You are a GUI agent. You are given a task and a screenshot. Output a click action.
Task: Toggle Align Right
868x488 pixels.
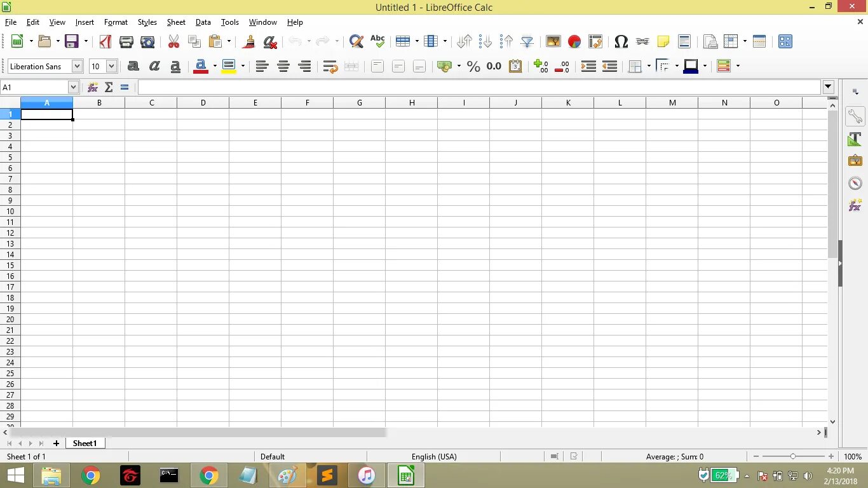point(304,66)
